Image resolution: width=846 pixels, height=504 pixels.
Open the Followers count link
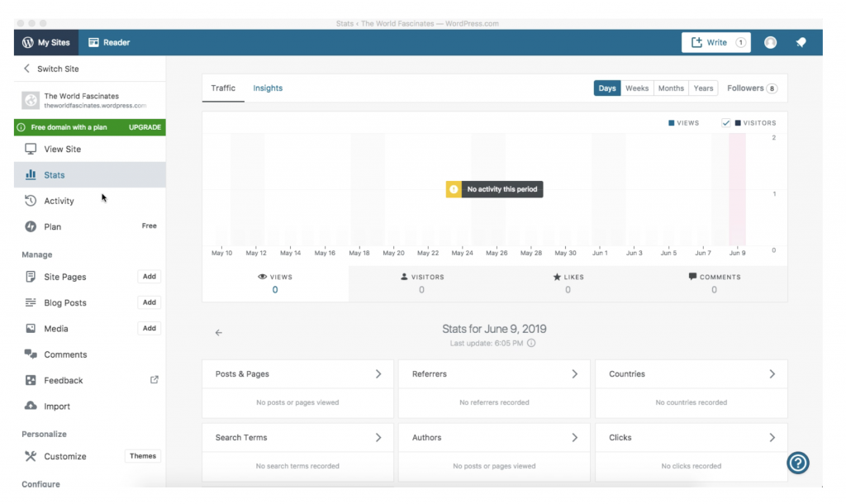[752, 88]
